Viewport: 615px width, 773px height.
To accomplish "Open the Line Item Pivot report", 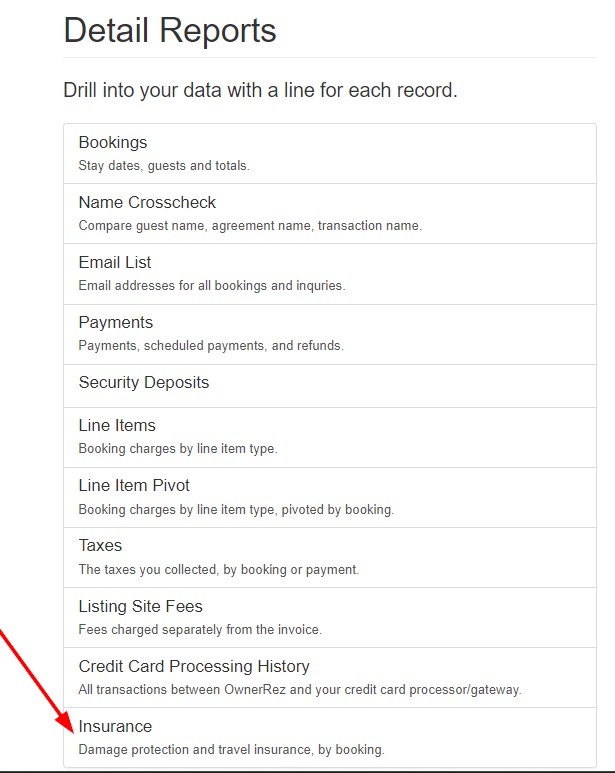I will [x=134, y=486].
